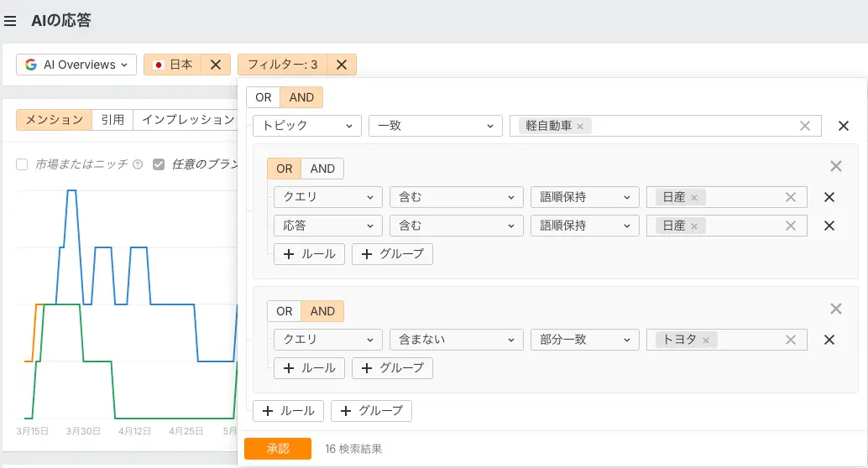Viewport: 868px width, 468px height.
Task: Delete the first OR group
Action: pyautogui.click(x=835, y=166)
